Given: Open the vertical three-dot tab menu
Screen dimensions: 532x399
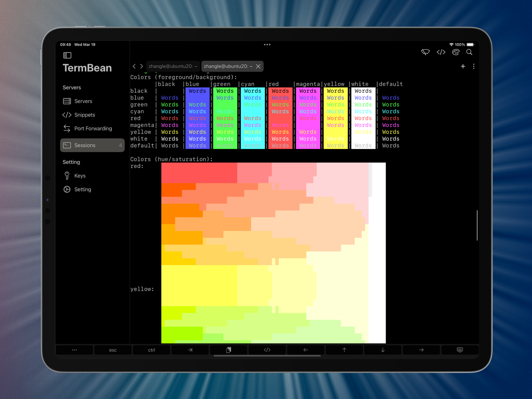Looking at the screenshot, I should click(x=474, y=66).
